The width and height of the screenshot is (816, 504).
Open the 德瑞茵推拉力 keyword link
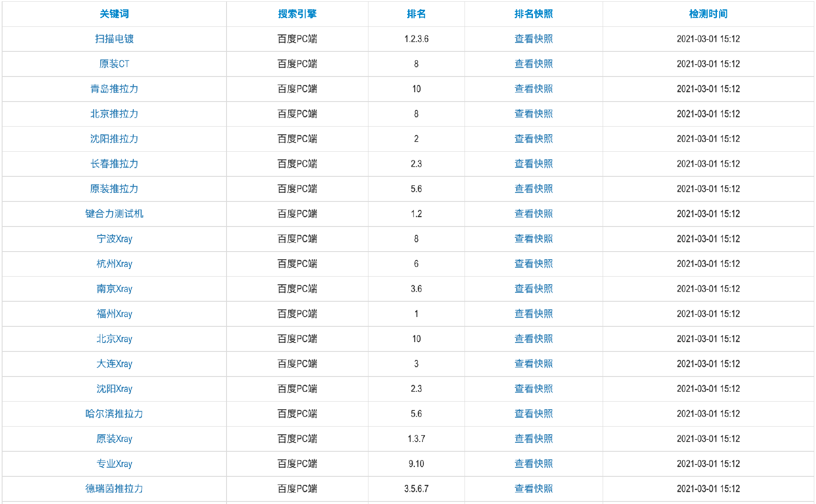[114, 489]
